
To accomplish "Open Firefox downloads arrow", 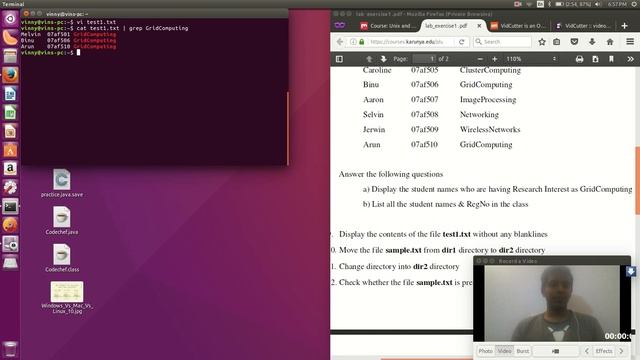I will (x=592, y=42).
